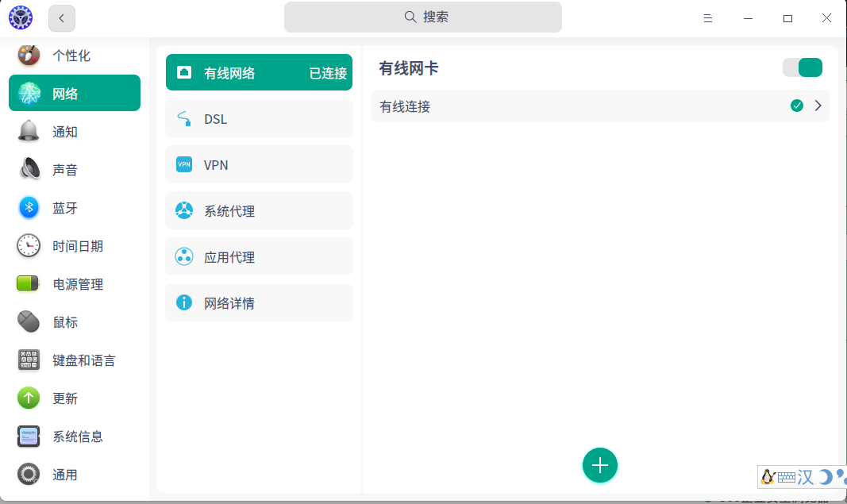Screen dimensions: 847x504
Task: Open the 电源管理 power management settings
Action: click(75, 283)
